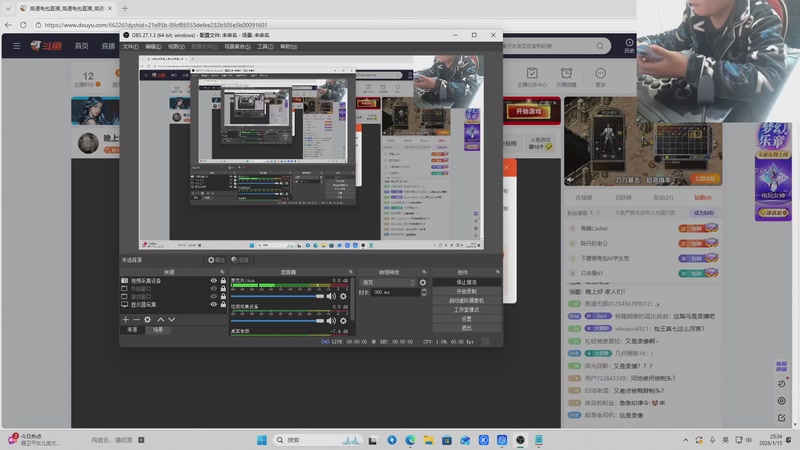This screenshot has height=450, width=800.
Task: Switch to the 场景 tab in OBS
Action: (x=158, y=330)
